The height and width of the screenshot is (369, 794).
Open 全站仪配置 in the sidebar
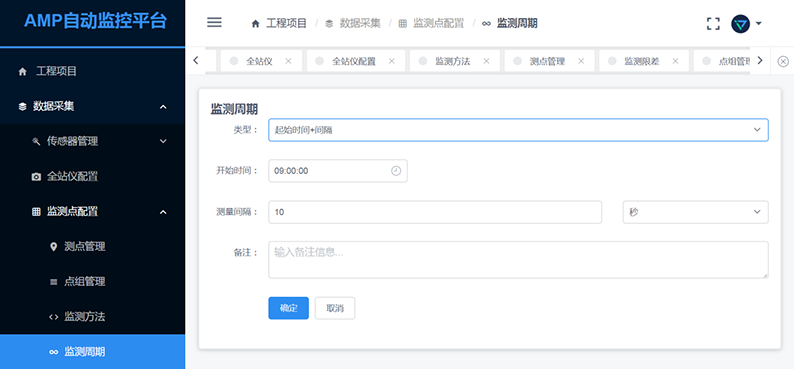click(x=92, y=177)
